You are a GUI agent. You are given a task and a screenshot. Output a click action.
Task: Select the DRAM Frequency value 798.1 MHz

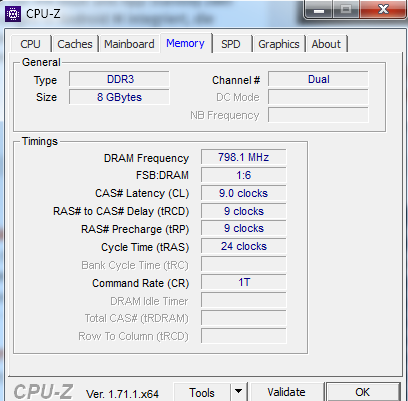pos(243,157)
